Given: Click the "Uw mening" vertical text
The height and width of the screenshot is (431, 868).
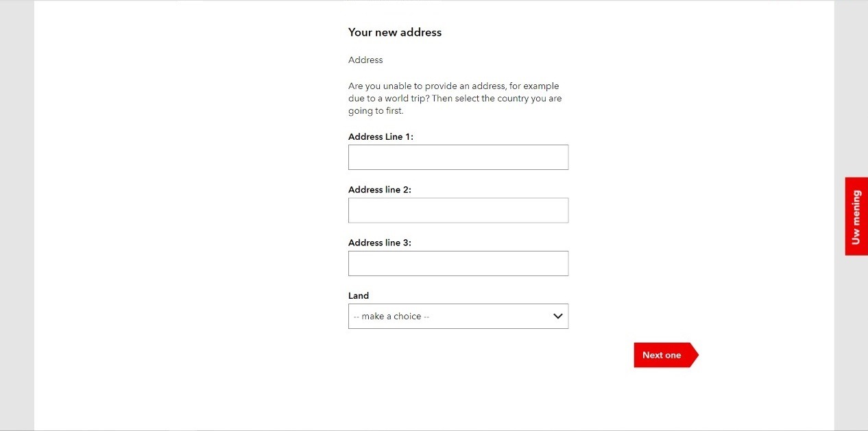Looking at the screenshot, I should [856, 217].
